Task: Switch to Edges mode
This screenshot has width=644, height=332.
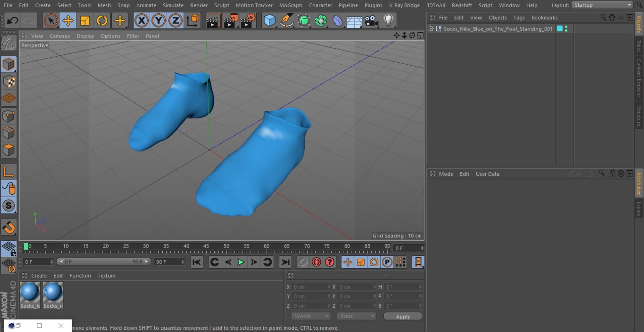Action: (9, 133)
